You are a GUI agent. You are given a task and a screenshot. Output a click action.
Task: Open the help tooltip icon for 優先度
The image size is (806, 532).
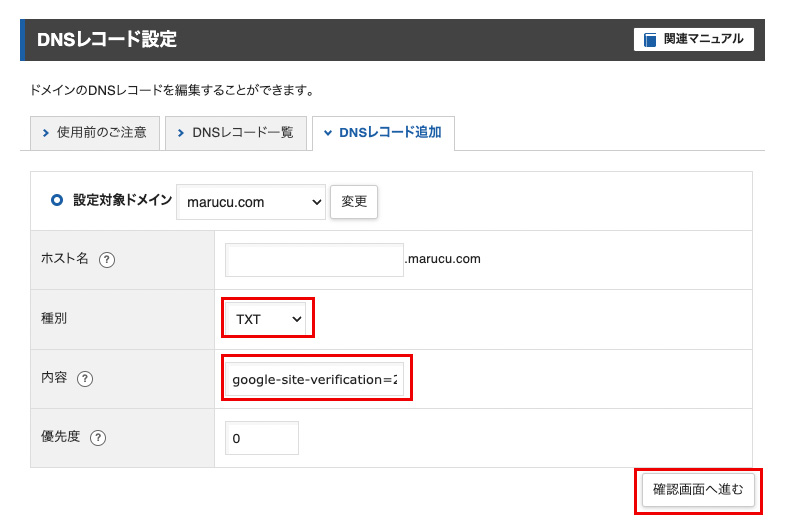[x=98, y=438]
